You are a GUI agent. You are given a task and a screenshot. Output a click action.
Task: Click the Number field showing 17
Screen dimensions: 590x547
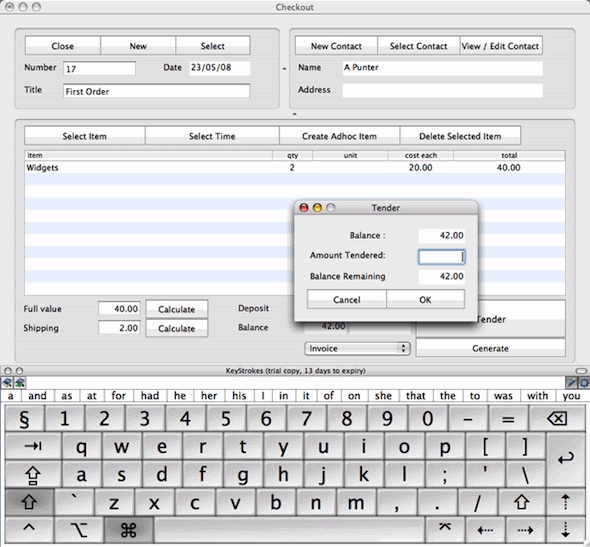click(x=99, y=68)
